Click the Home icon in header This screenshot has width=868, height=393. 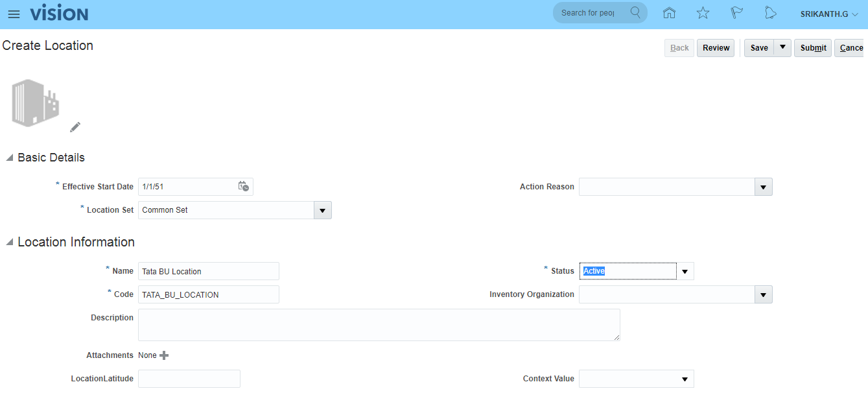(x=669, y=13)
